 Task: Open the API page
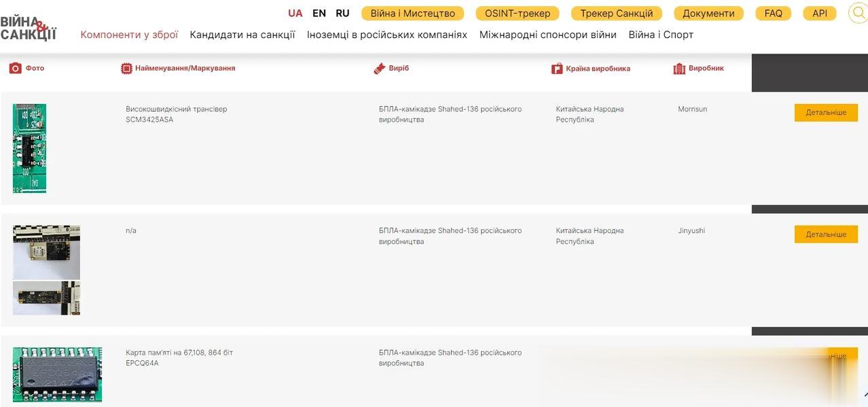(x=820, y=14)
